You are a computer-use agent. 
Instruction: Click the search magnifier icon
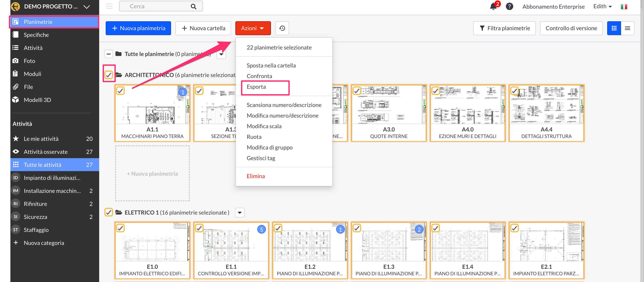tap(193, 7)
